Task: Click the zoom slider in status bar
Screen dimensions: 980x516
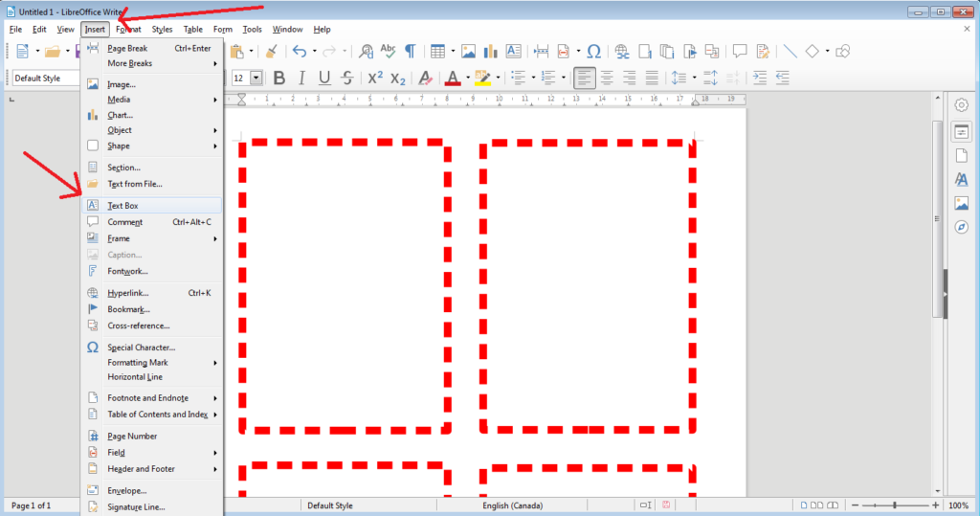Action: click(x=895, y=505)
